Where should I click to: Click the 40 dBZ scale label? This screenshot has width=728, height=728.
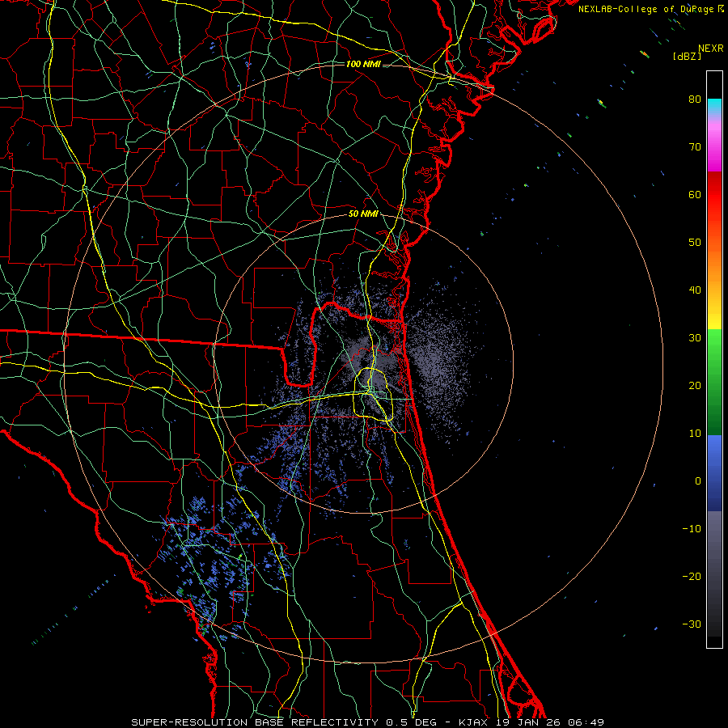click(x=695, y=290)
